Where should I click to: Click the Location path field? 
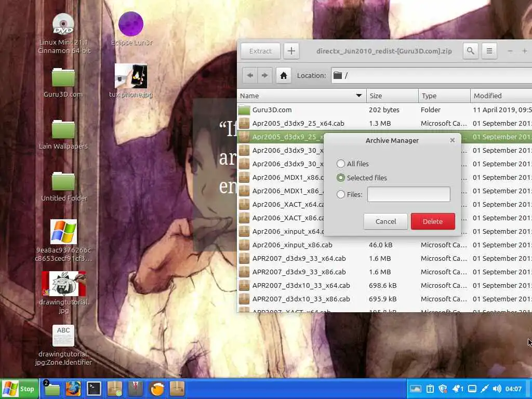[432, 75]
